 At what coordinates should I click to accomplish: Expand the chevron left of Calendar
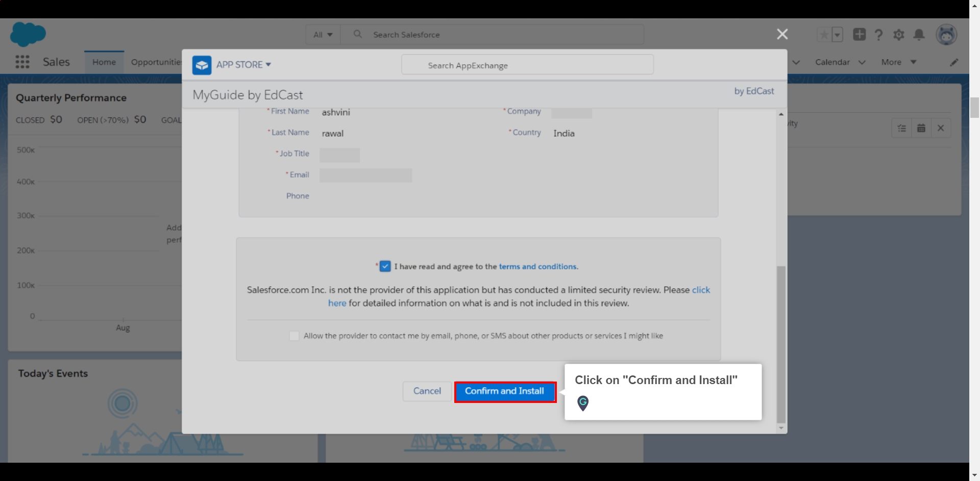[x=796, y=62]
